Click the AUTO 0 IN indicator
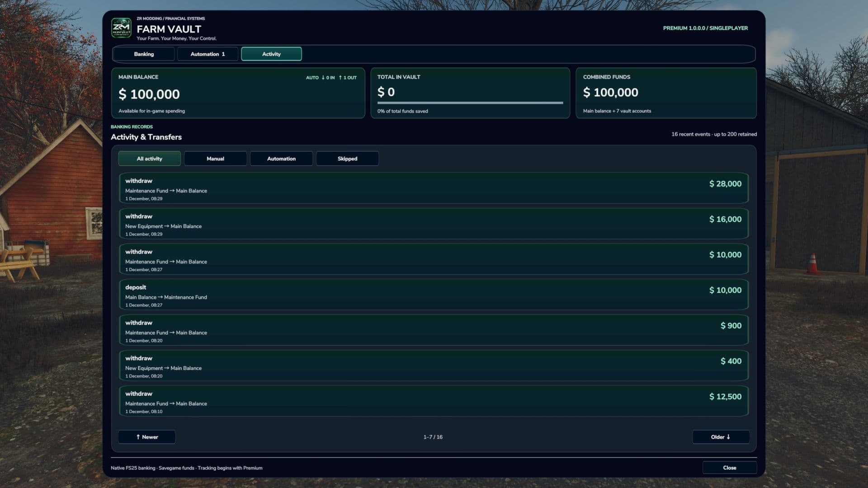Screen dimensions: 868x488 click(x=320, y=78)
